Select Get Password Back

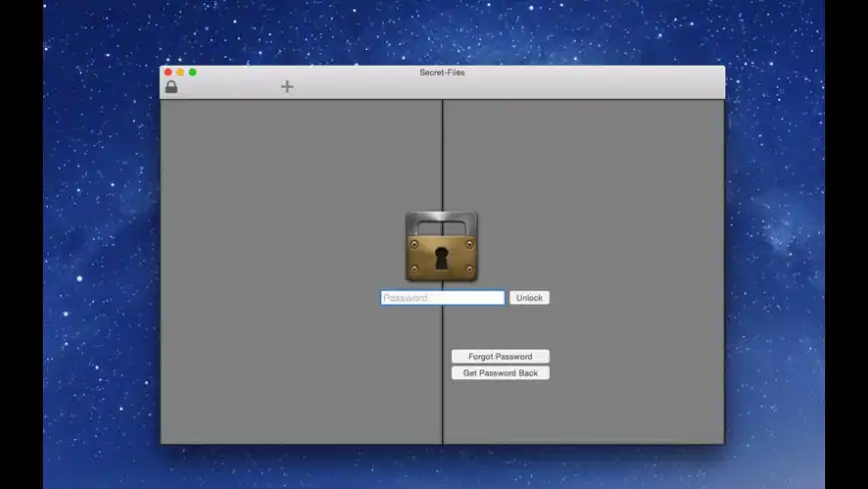[500, 373]
